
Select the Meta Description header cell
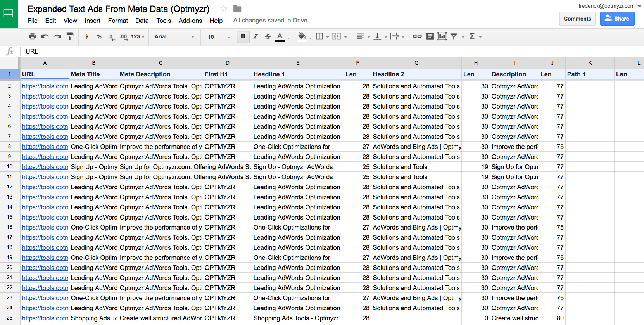161,74
